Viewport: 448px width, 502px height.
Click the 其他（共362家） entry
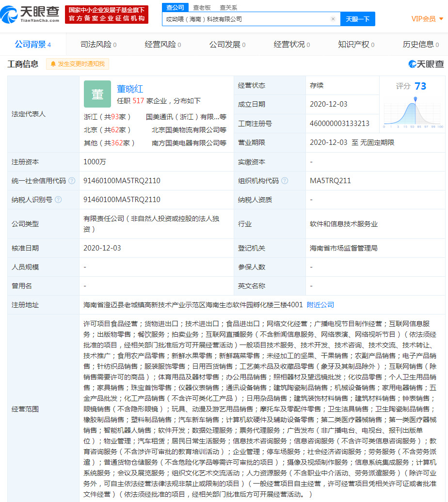109,143
